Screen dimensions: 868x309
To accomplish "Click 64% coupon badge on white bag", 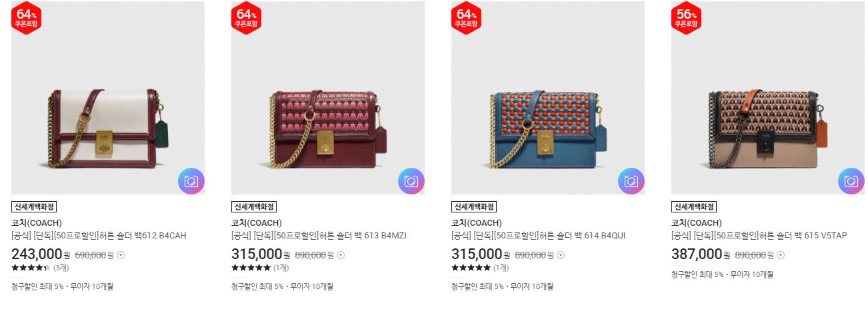I will coord(27,17).
